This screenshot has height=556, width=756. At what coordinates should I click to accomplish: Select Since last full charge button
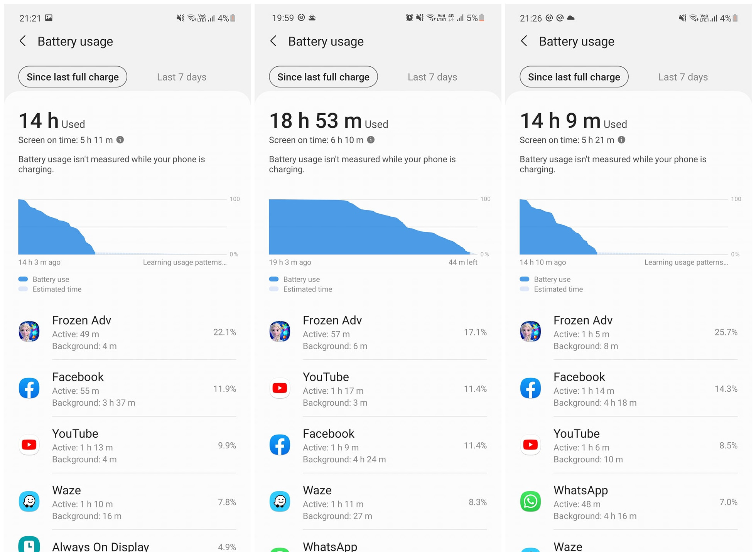tap(73, 77)
